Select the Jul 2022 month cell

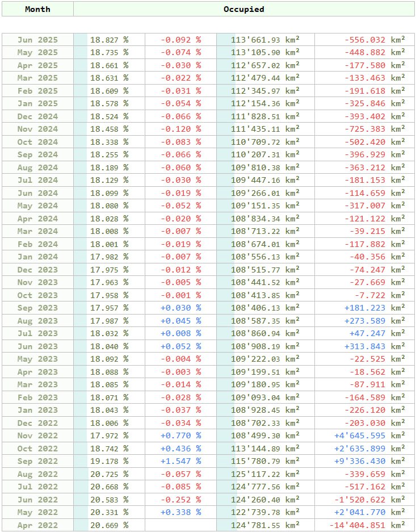37,487
